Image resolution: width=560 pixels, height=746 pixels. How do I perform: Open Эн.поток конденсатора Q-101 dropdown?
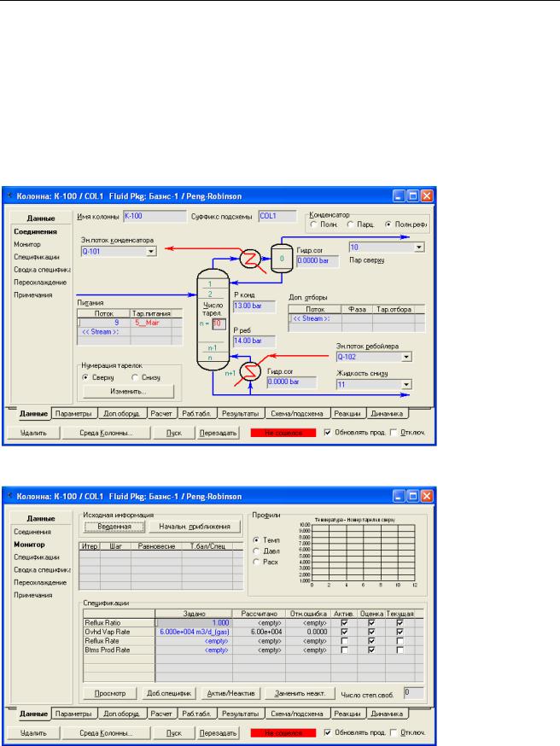[151, 251]
